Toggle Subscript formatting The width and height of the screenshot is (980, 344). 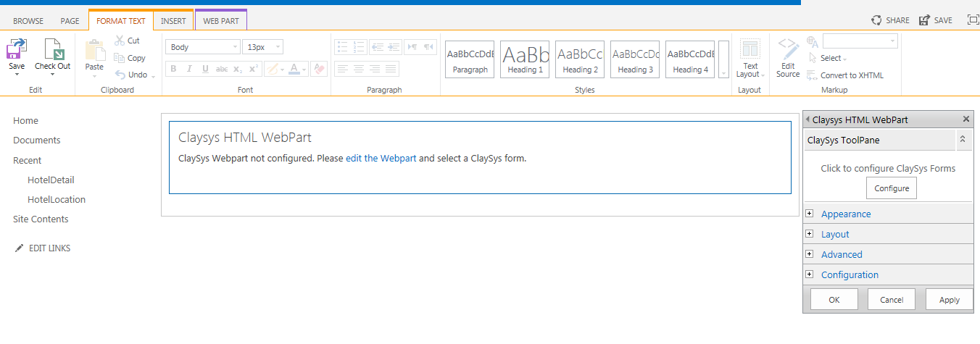(x=238, y=69)
